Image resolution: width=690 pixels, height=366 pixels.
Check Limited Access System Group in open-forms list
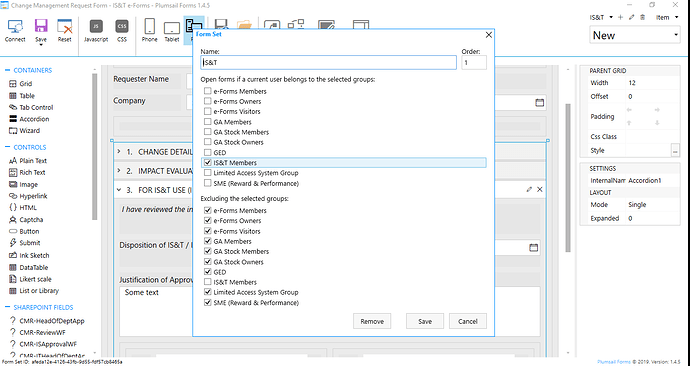point(208,173)
